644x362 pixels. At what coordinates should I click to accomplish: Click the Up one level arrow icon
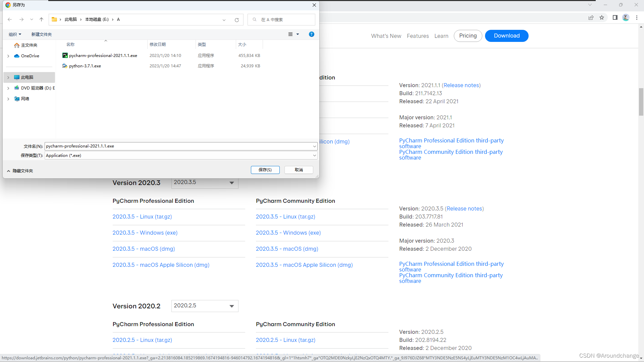tap(41, 19)
